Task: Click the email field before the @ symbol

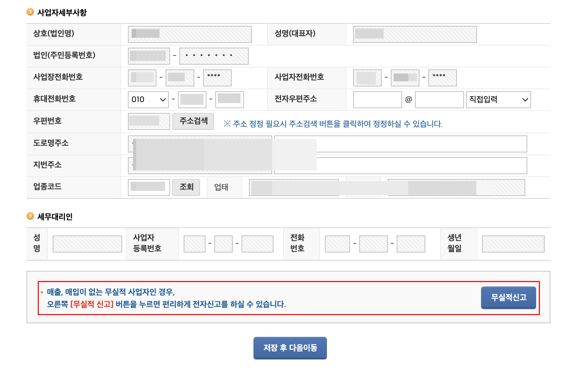Action: 377,99
